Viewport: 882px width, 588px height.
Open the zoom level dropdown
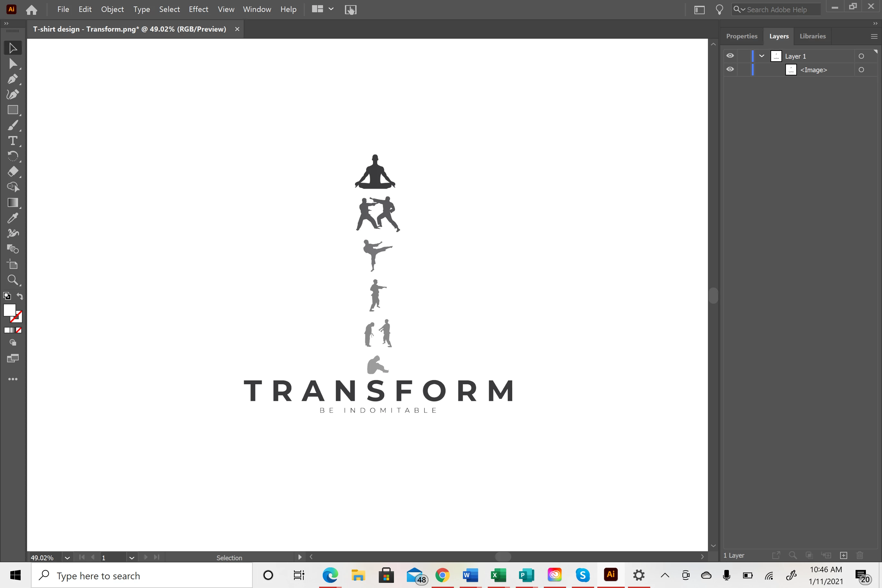pyautogui.click(x=67, y=558)
